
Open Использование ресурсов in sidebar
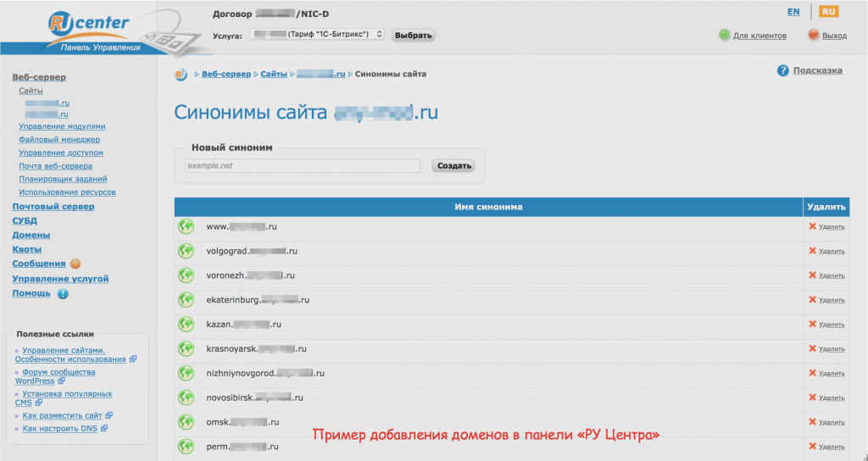pyautogui.click(x=67, y=192)
